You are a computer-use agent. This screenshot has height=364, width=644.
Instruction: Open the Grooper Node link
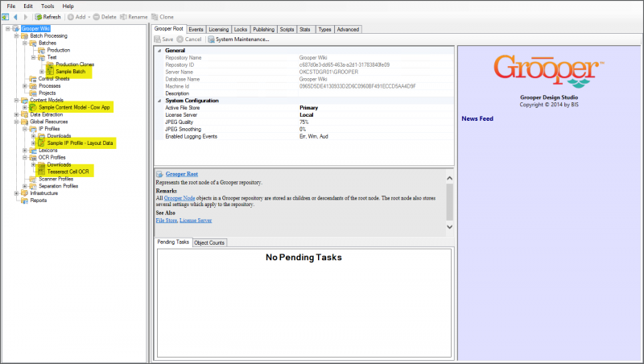coord(180,198)
